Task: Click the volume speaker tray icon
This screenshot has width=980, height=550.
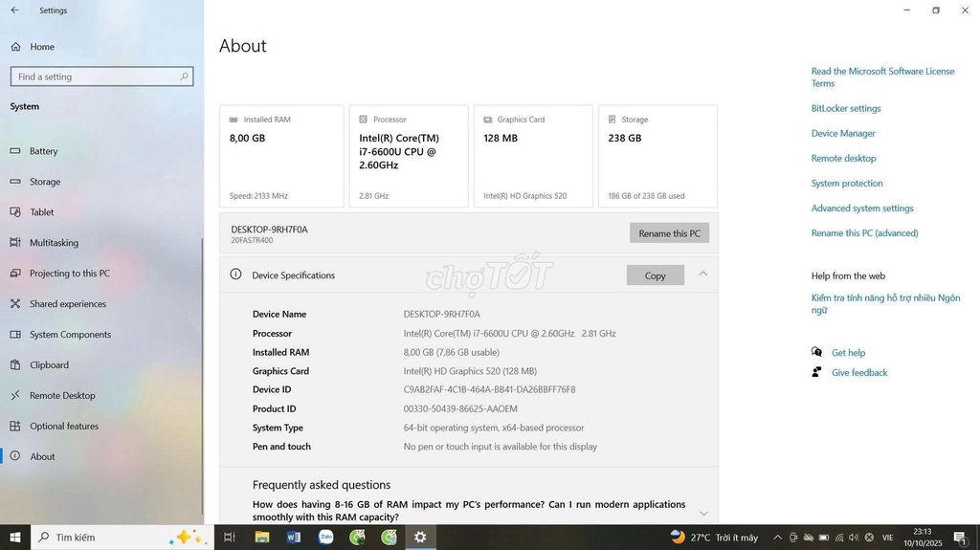Action: 854,538
